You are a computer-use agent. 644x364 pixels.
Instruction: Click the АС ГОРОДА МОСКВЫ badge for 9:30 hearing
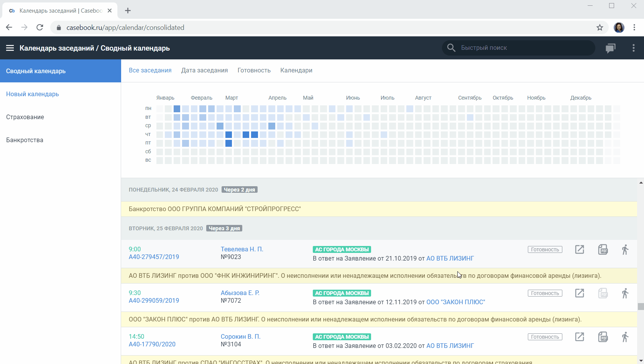coord(342,293)
